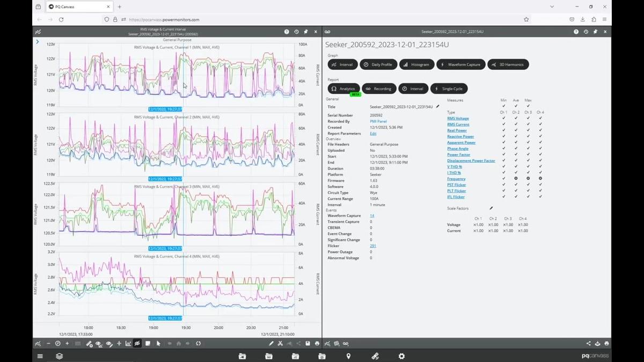Click the layers stack icon at bottom left

pos(60,356)
